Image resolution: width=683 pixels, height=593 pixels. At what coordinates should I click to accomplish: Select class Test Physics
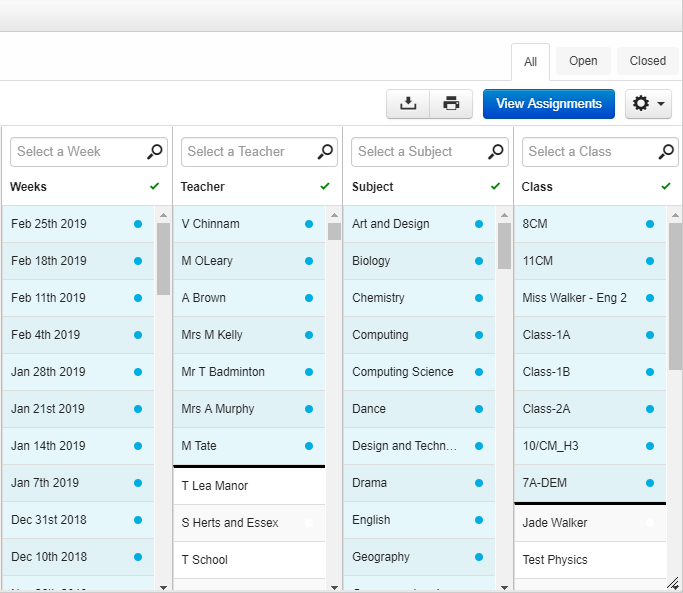pyautogui.click(x=590, y=560)
